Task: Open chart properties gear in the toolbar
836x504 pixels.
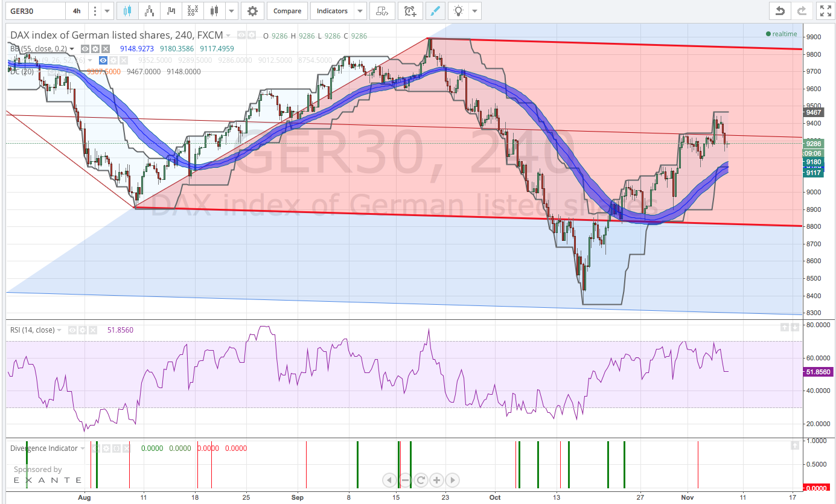Action: pos(252,11)
